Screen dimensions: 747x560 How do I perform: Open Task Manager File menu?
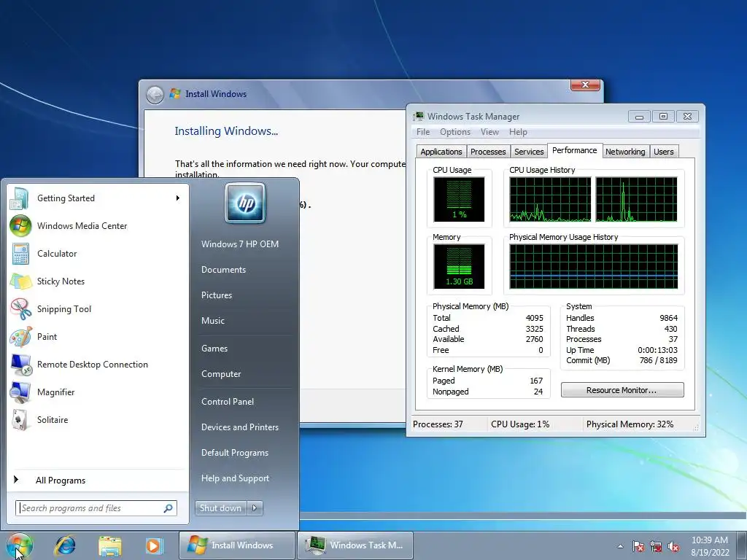point(423,132)
